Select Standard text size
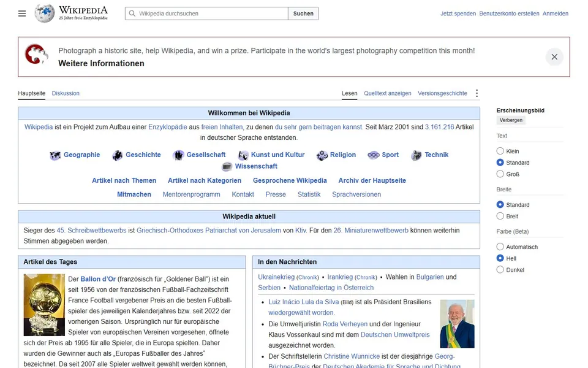Screen dimensions: 588x368 tap(500, 163)
